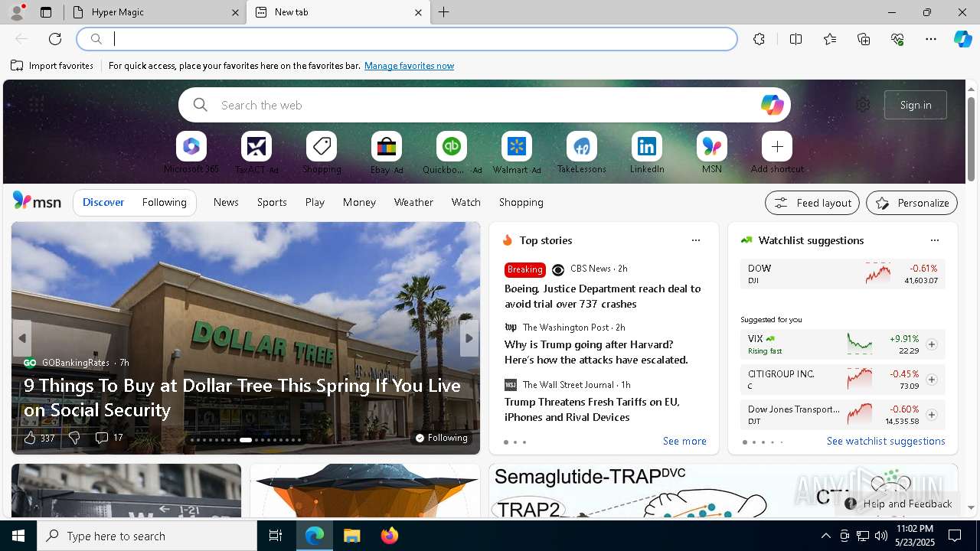
Task: Open the TaxACT shortcut tile
Action: coord(256,146)
